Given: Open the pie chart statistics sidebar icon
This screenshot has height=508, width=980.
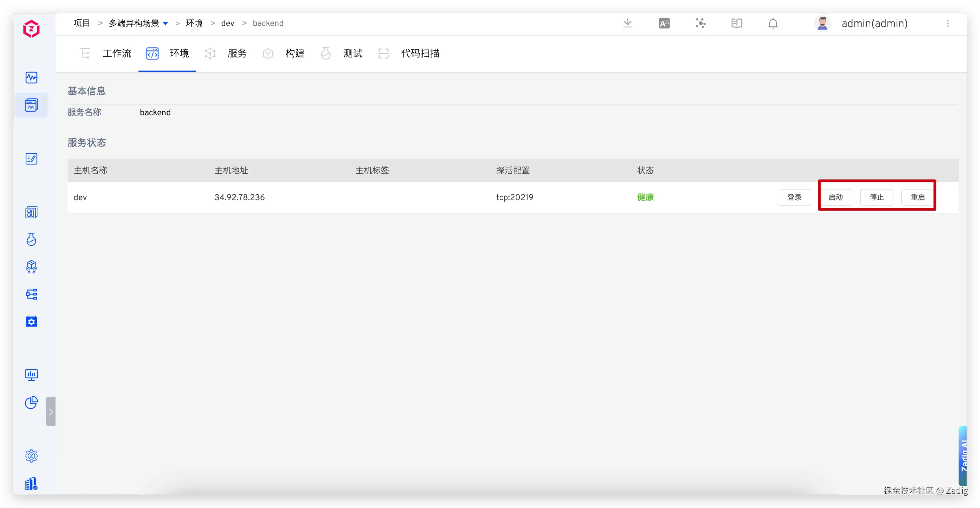Looking at the screenshot, I should click(31, 402).
